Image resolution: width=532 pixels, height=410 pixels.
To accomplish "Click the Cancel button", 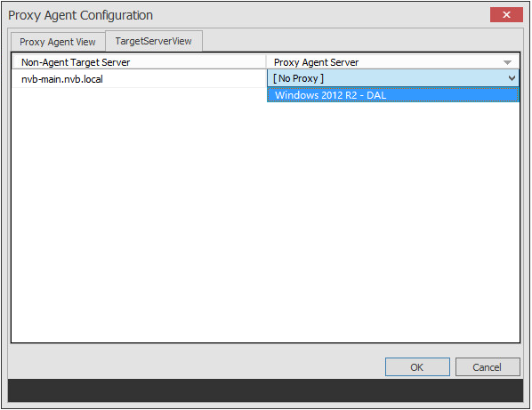I will click(488, 367).
